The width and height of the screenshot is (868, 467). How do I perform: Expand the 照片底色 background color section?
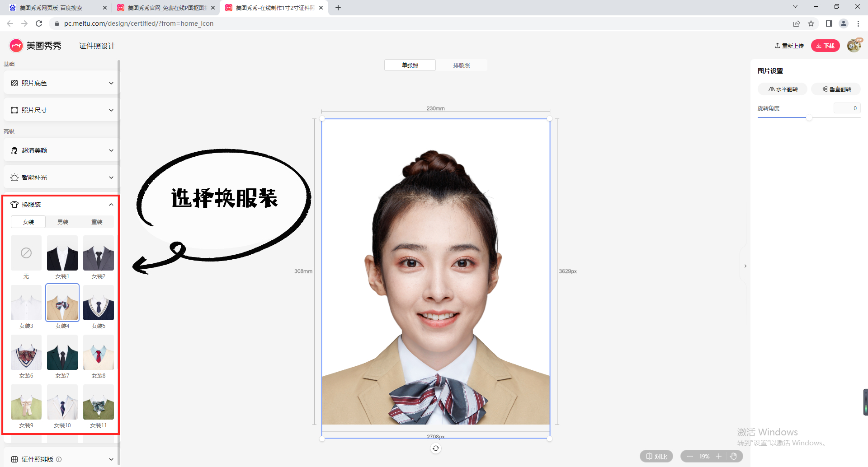[61, 83]
